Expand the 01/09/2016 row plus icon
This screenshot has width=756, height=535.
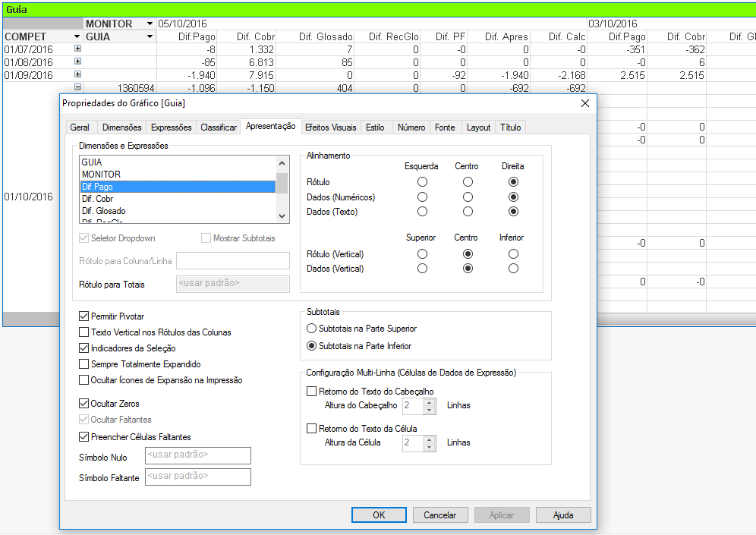77,74
